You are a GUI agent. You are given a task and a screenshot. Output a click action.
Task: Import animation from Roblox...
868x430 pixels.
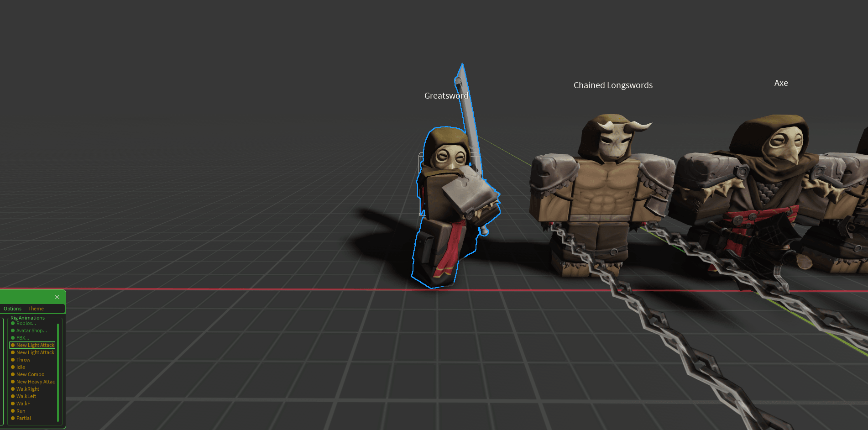pos(26,323)
